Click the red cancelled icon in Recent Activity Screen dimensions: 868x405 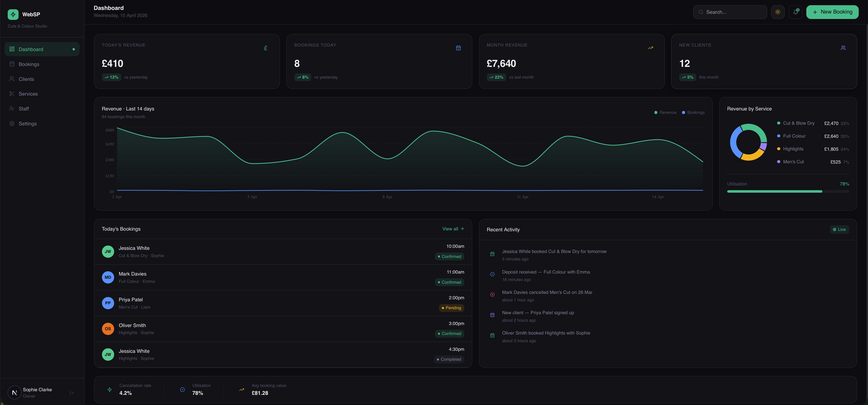[492, 295]
